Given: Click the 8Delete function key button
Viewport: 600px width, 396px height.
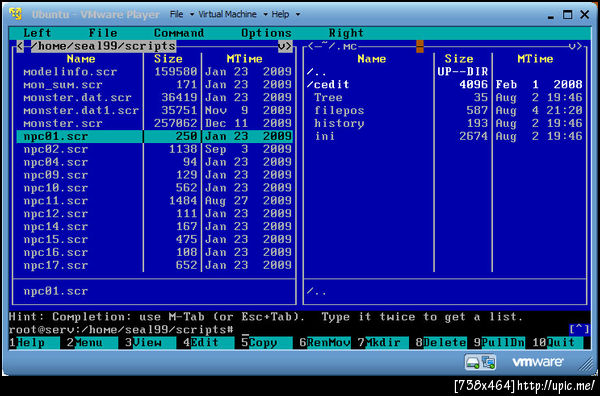Looking at the screenshot, I should pyautogui.click(x=441, y=342).
